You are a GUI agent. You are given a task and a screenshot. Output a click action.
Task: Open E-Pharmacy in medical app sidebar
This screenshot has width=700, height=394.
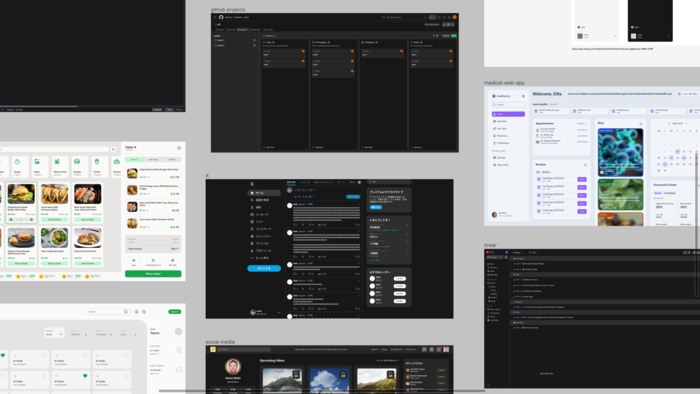point(501,143)
